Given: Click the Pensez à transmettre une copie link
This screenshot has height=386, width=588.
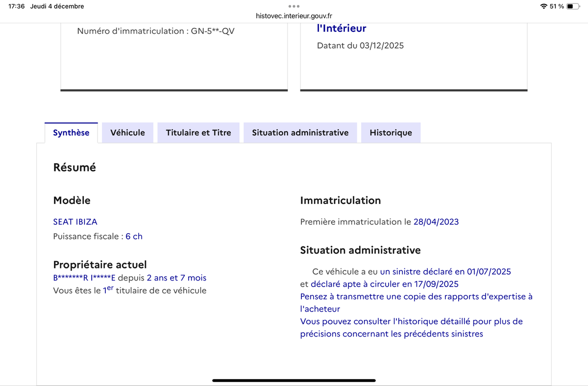Looking at the screenshot, I should pos(416,297).
